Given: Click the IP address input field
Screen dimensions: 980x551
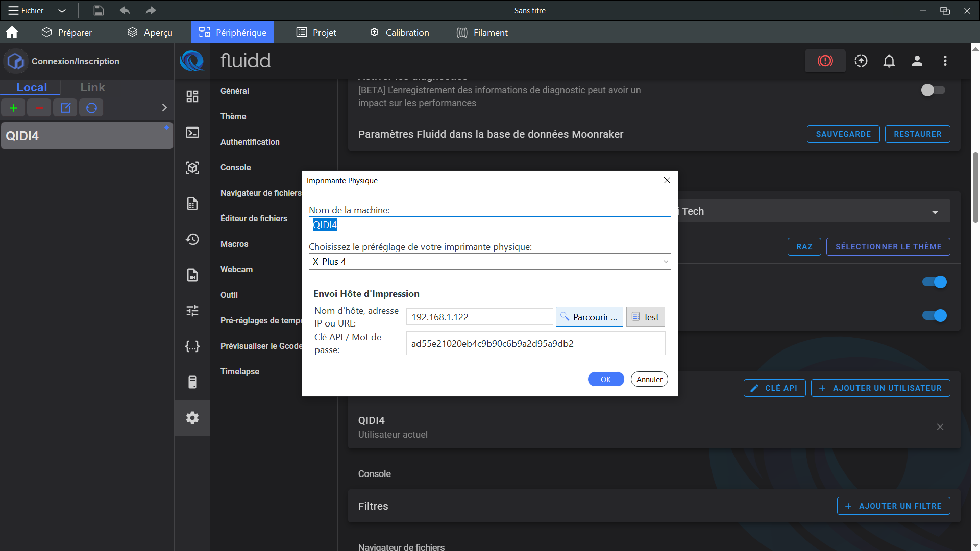Looking at the screenshot, I should coord(479,317).
